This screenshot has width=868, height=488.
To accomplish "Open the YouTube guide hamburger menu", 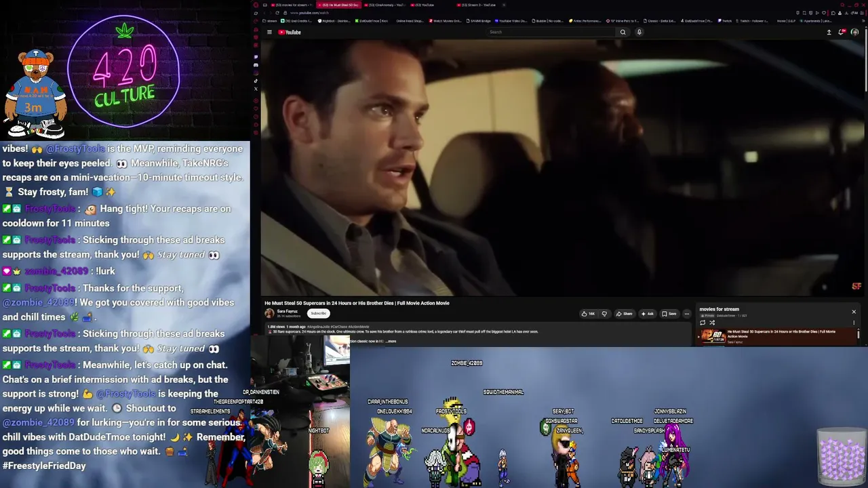I will (x=269, y=32).
